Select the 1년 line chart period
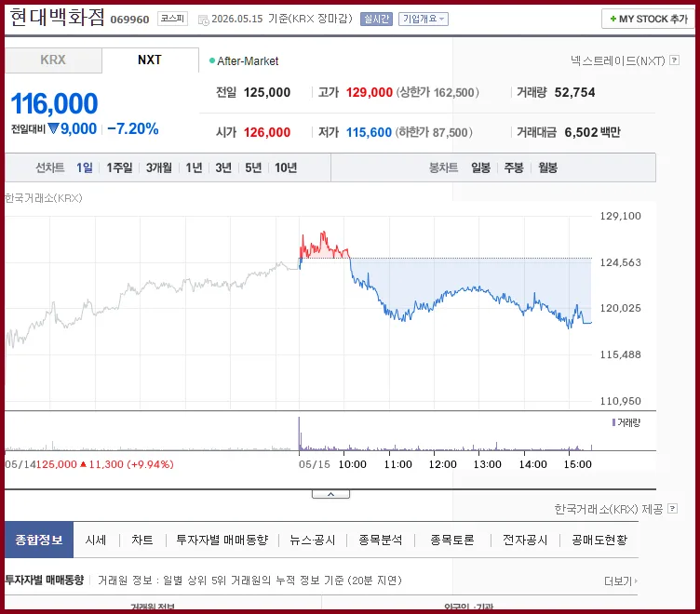Viewport: 700px width, 614px height. (x=194, y=167)
